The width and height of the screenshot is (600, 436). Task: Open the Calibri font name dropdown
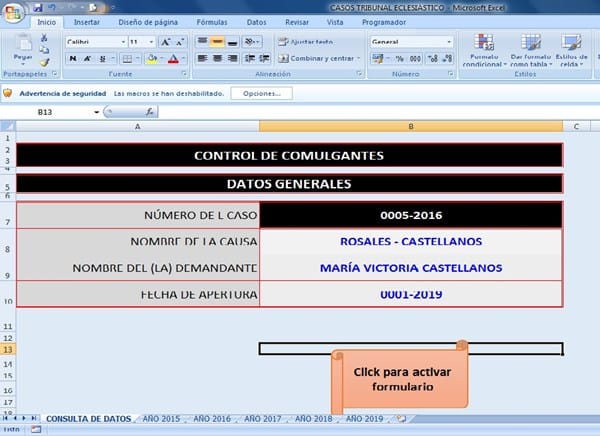point(123,42)
